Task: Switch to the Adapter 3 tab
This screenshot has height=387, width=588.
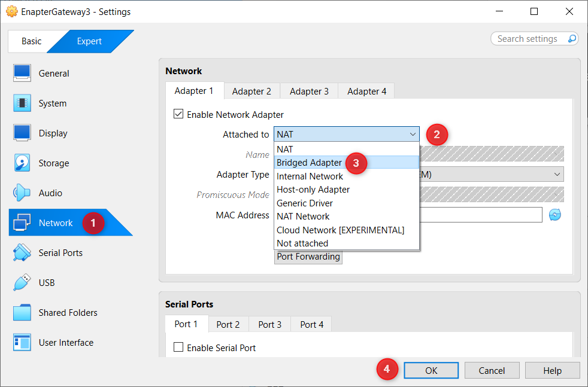Action: [x=308, y=91]
